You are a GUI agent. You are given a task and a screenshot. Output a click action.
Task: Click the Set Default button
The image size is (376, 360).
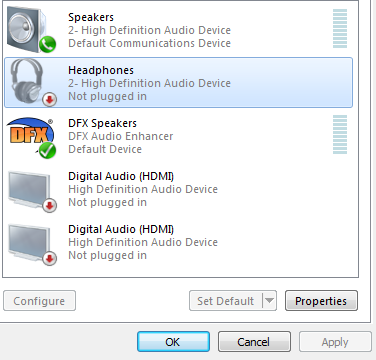coord(226,301)
